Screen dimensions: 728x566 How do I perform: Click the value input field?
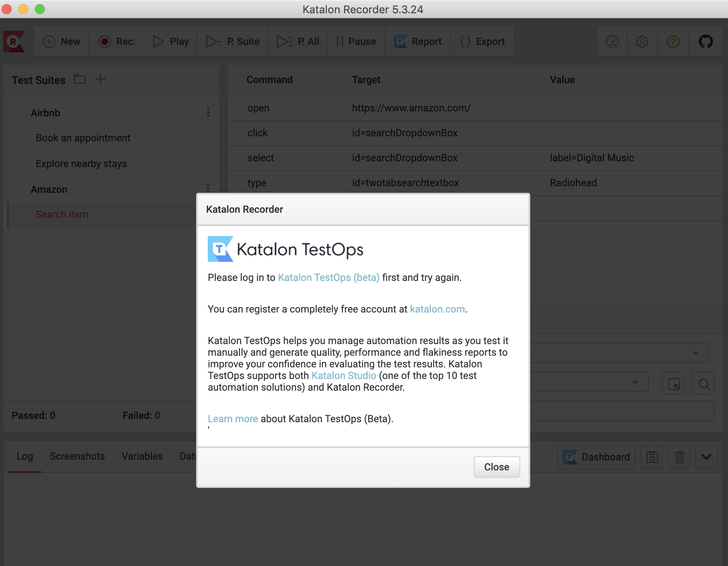coord(622,411)
